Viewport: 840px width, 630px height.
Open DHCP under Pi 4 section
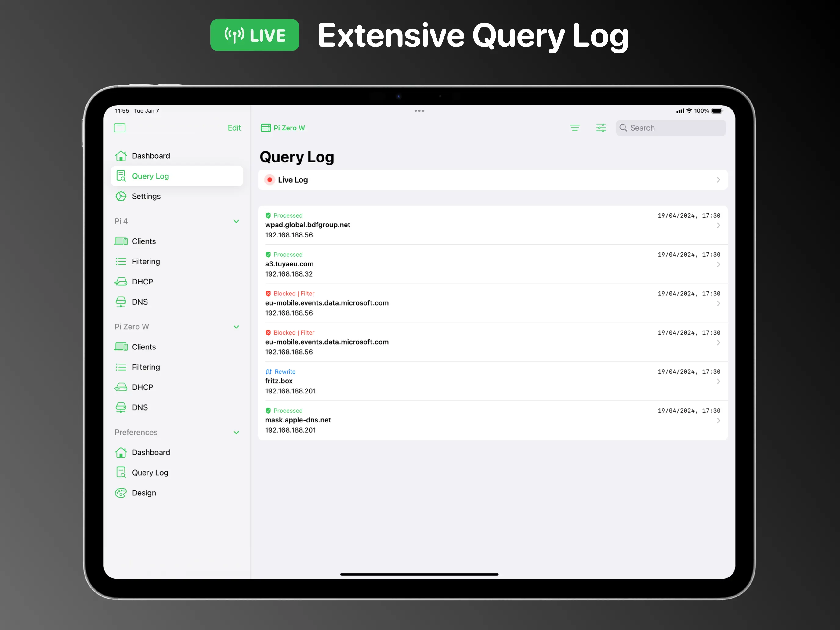[x=142, y=282]
